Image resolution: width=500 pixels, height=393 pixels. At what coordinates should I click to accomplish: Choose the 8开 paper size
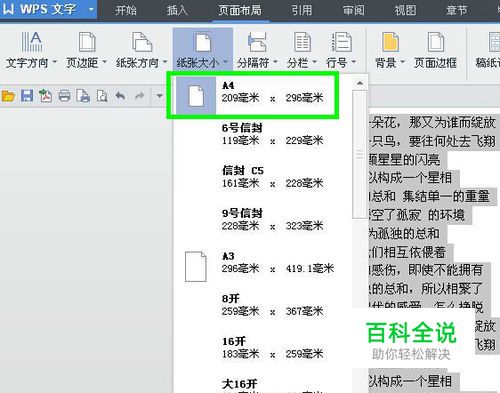pyautogui.click(x=263, y=305)
